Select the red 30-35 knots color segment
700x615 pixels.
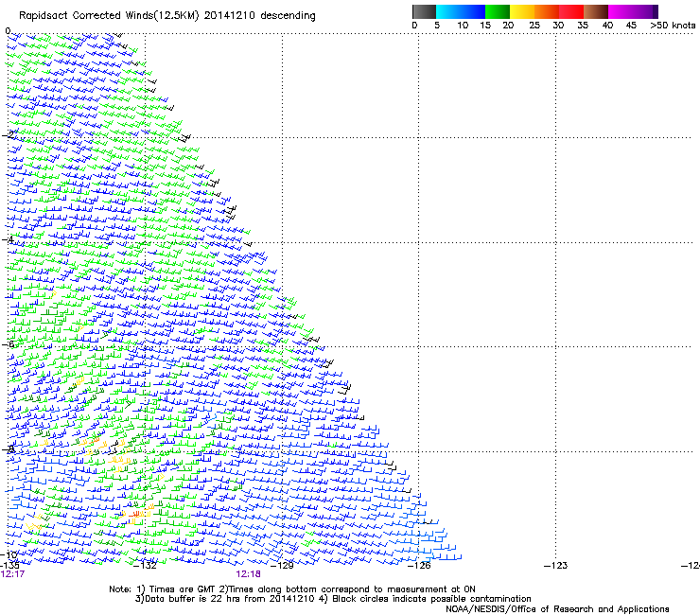pyautogui.click(x=571, y=11)
